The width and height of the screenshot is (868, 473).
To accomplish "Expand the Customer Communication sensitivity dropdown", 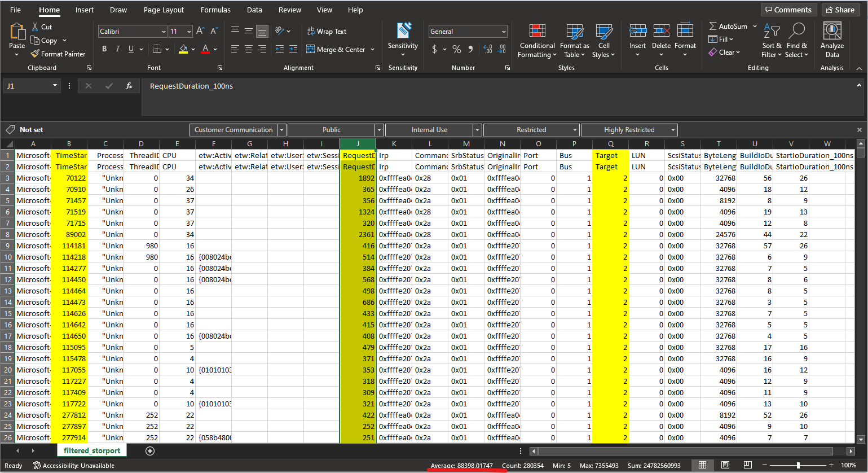I will coord(281,130).
